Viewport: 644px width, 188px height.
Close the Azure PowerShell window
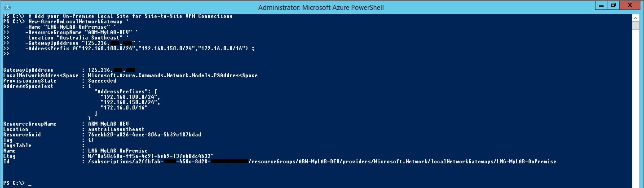click(630, 5)
